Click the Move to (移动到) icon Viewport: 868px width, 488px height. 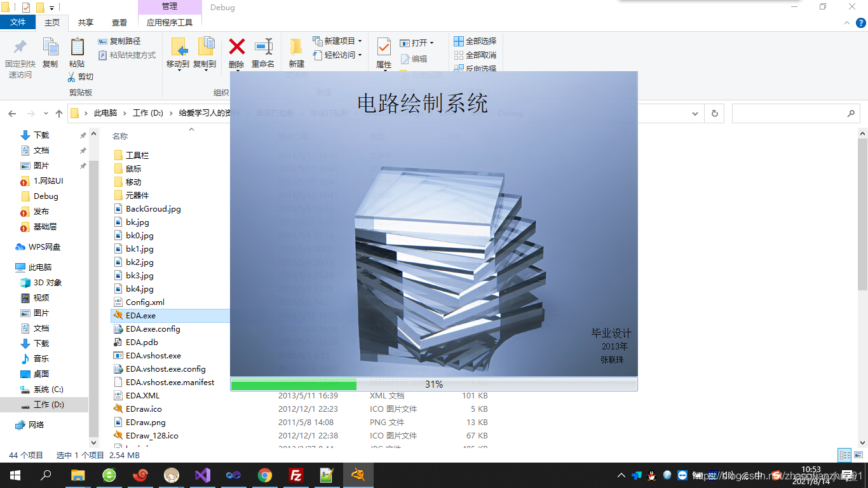179,46
